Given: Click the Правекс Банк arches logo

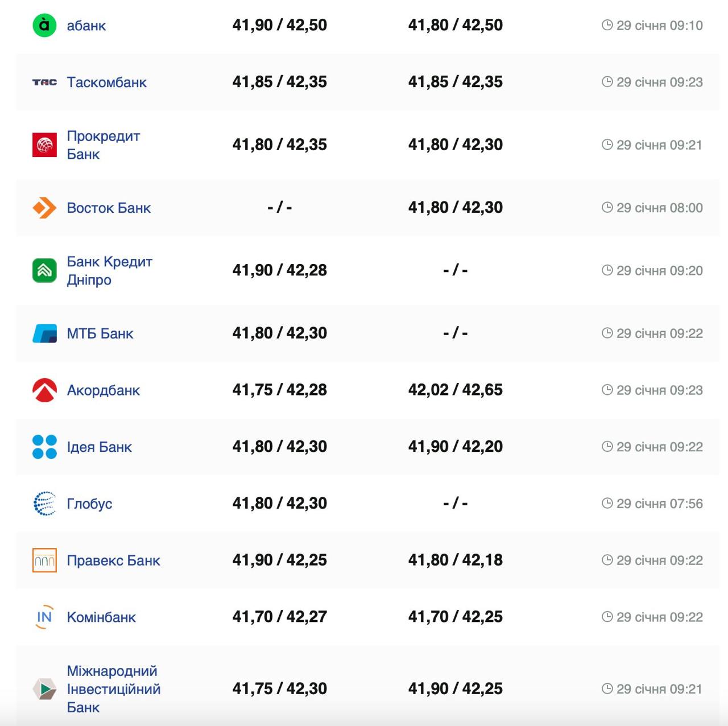Looking at the screenshot, I should click(44, 560).
